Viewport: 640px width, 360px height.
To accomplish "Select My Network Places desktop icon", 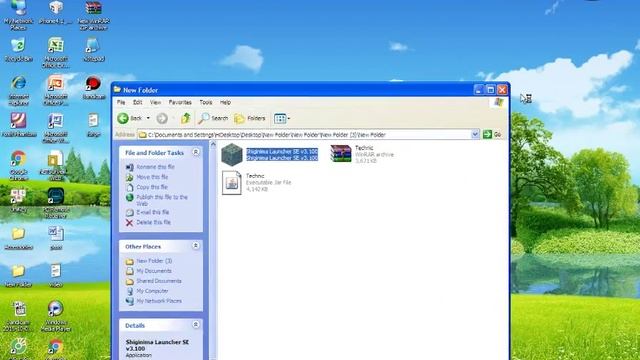I will [x=18, y=16].
